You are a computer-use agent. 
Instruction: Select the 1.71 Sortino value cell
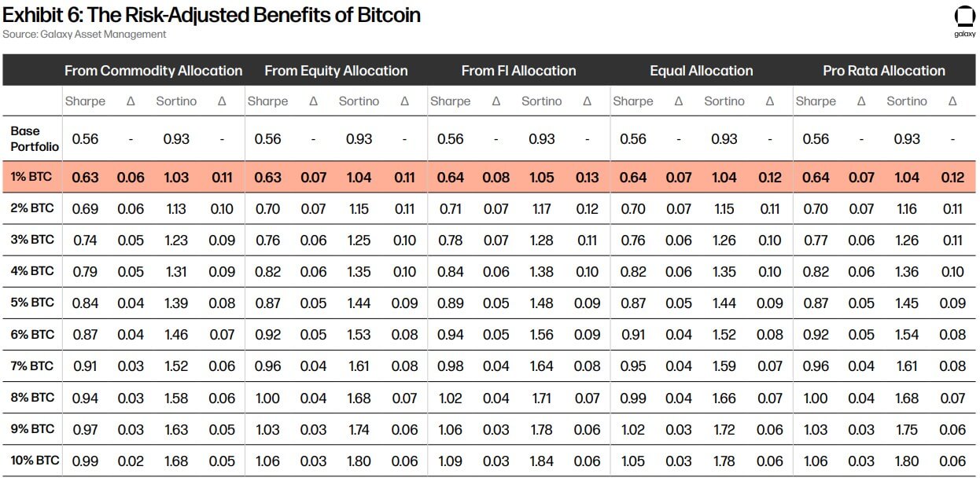click(542, 398)
